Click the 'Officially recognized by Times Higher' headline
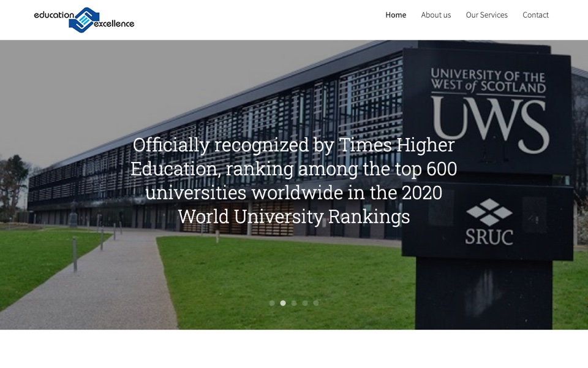588x368 pixels. 293,180
